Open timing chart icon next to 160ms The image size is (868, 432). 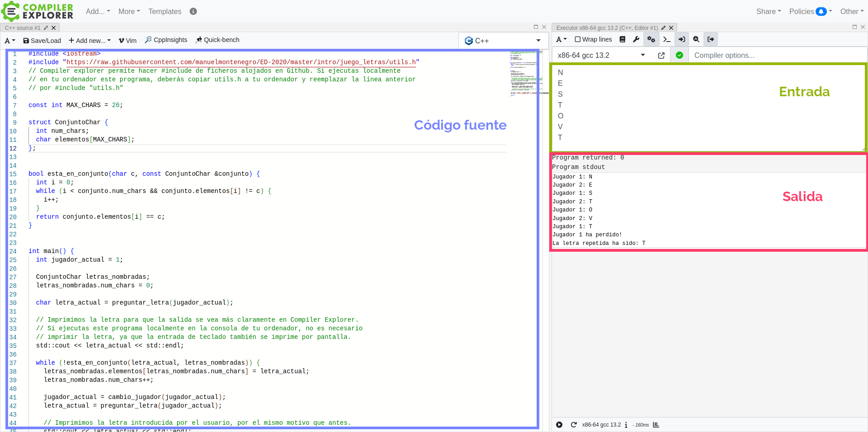point(656,425)
